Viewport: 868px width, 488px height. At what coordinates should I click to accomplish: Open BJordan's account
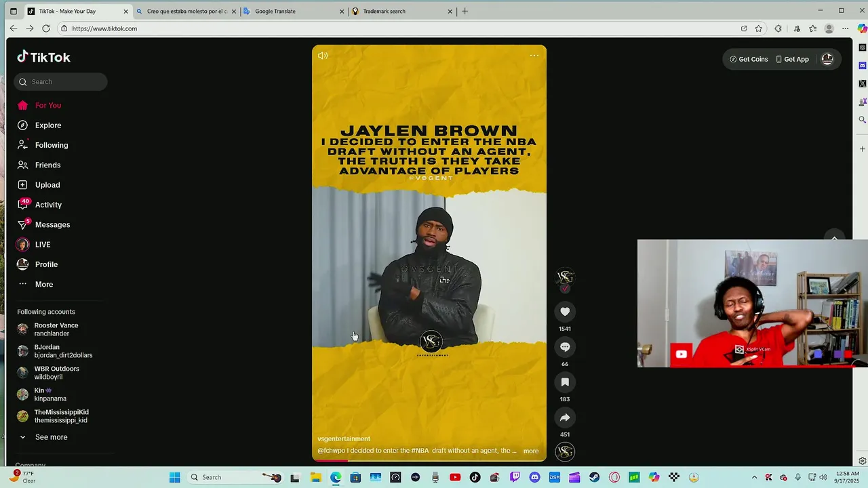pyautogui.click(x=63, y=351)
